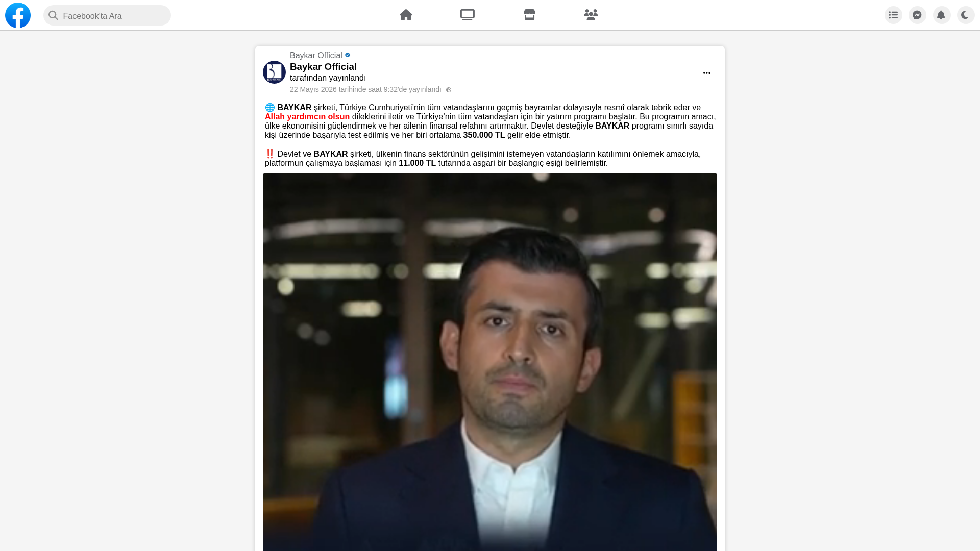Open the Groups people tab icon

[x=591, y=15]
